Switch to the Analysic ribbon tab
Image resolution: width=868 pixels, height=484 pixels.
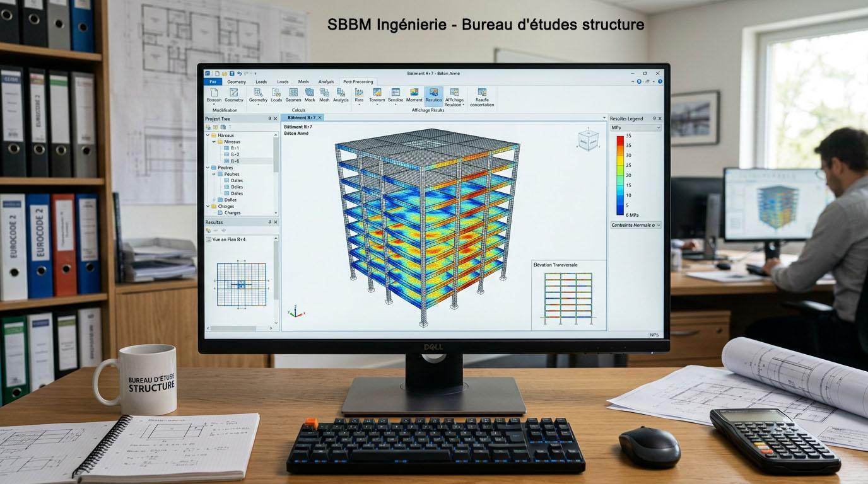[x=326, y=82]
